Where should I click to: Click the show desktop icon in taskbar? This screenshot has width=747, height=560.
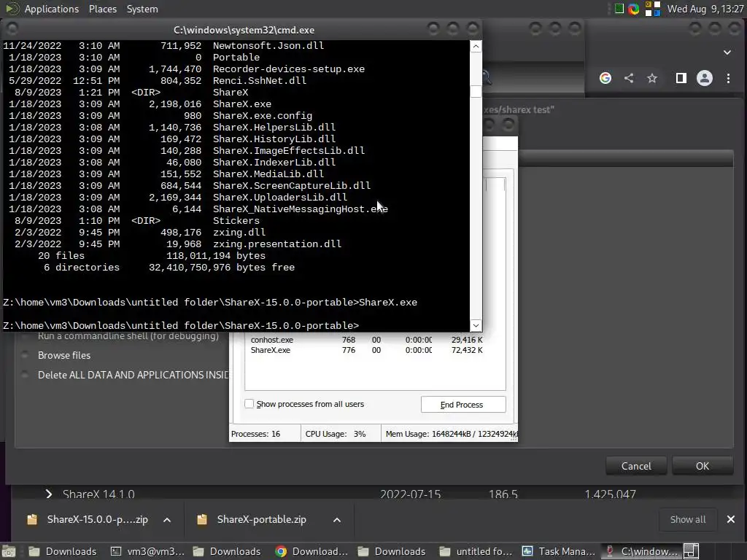click(x=9, y=551)
